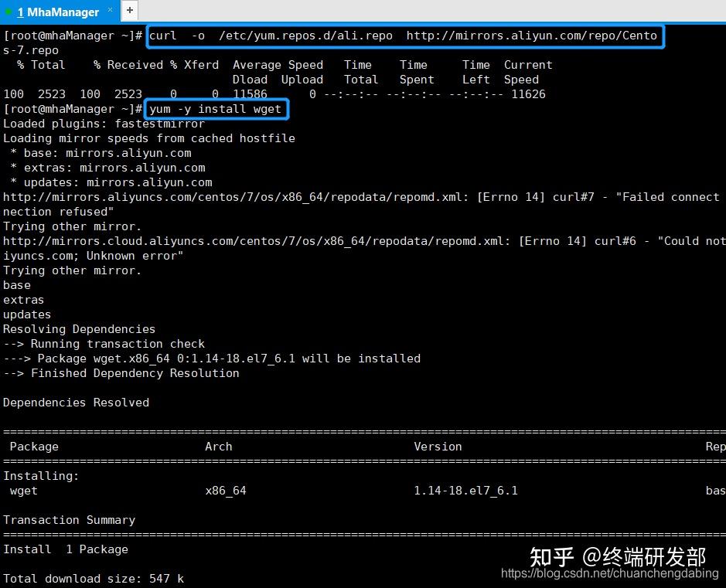Click the Total download size line

(93, 578)
